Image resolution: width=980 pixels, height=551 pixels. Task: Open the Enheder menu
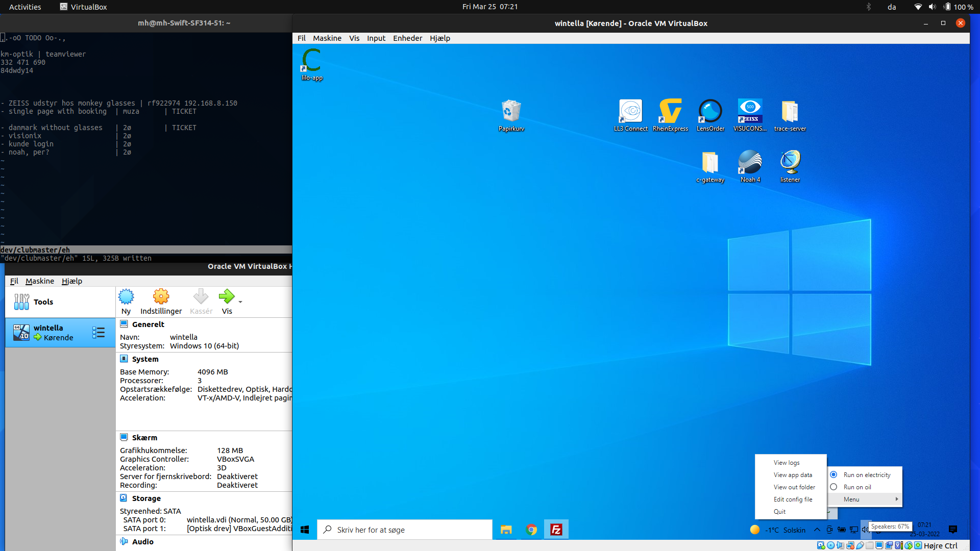pos(407,38)
